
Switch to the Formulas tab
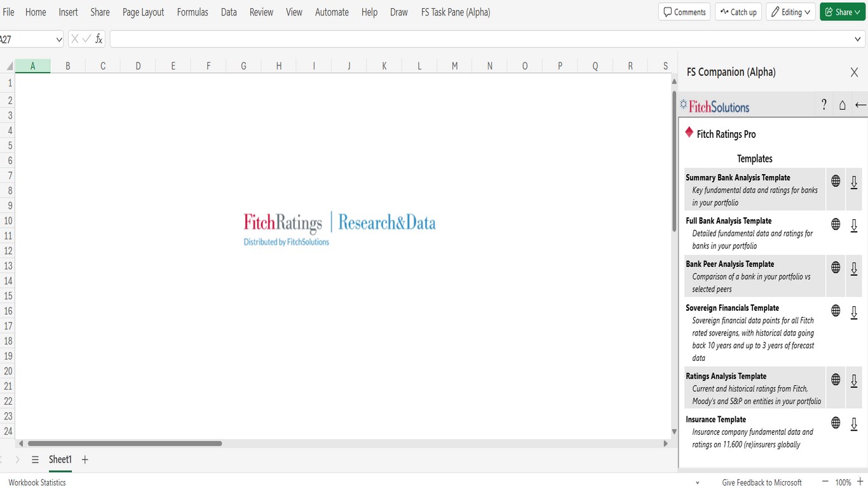click(193, 12)
